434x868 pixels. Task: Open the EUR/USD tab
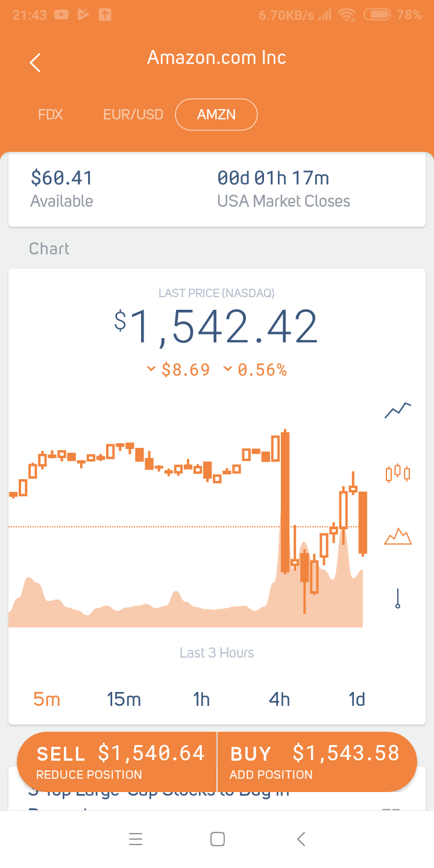pos(133,115)
